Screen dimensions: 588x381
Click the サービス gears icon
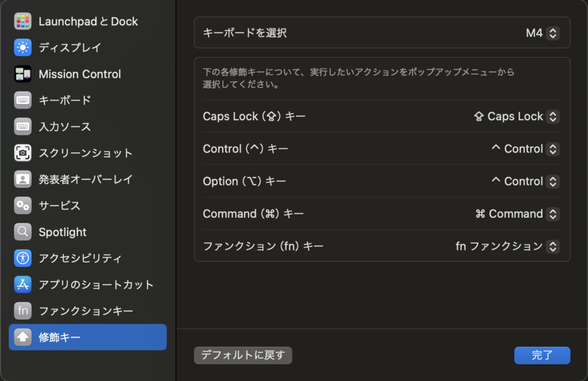pos(23,206)
